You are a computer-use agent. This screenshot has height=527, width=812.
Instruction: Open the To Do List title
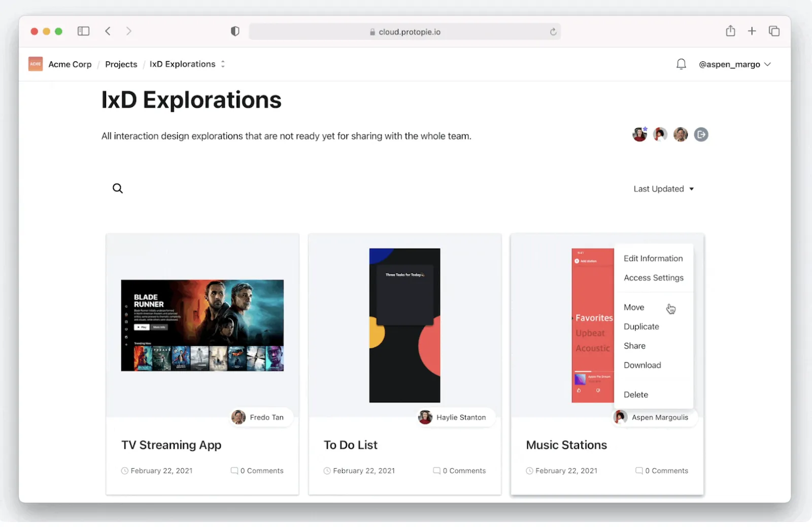pyautogui.click(x=351, y=445)
